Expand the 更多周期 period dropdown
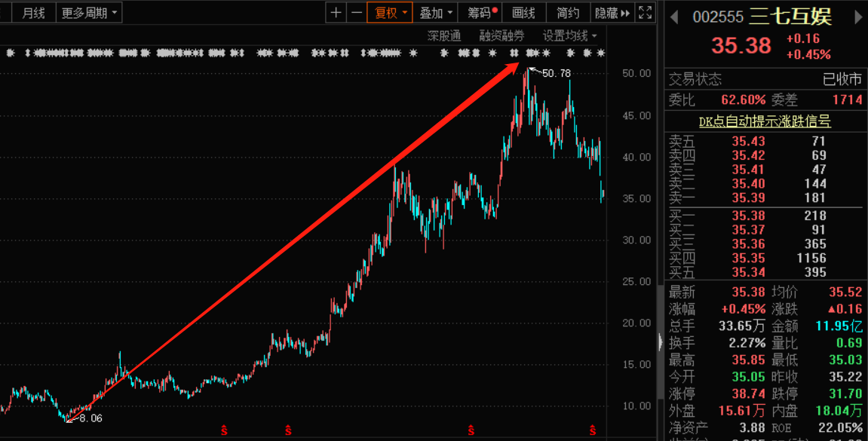The image size is (868, 441). coord(89,13)
